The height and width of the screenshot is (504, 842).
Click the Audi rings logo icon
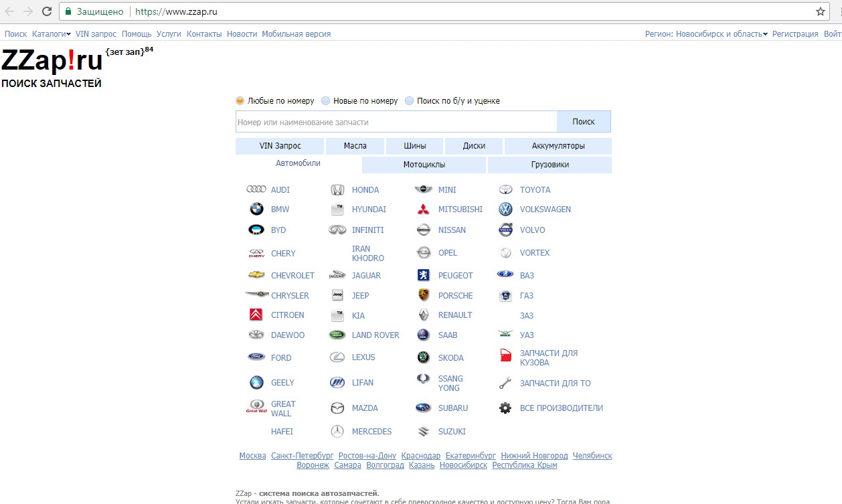click(256, 189)
